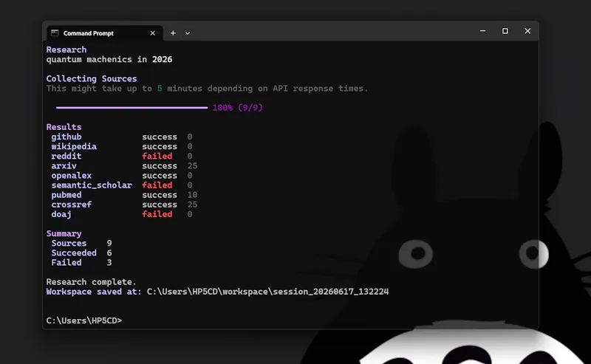Viewport: 591px width, 364px height.
Task: Click the failed status for semantic_scholar
Action: coord(157,185)
